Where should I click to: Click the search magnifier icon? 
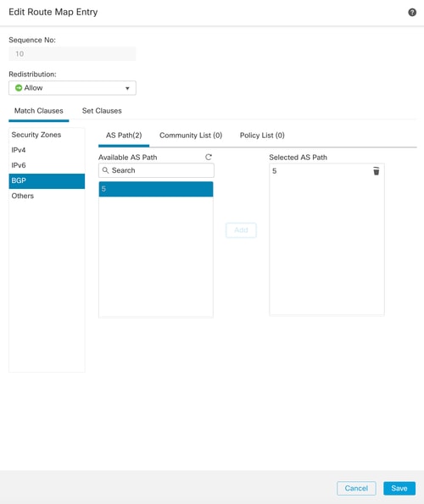tap(105, 170)
